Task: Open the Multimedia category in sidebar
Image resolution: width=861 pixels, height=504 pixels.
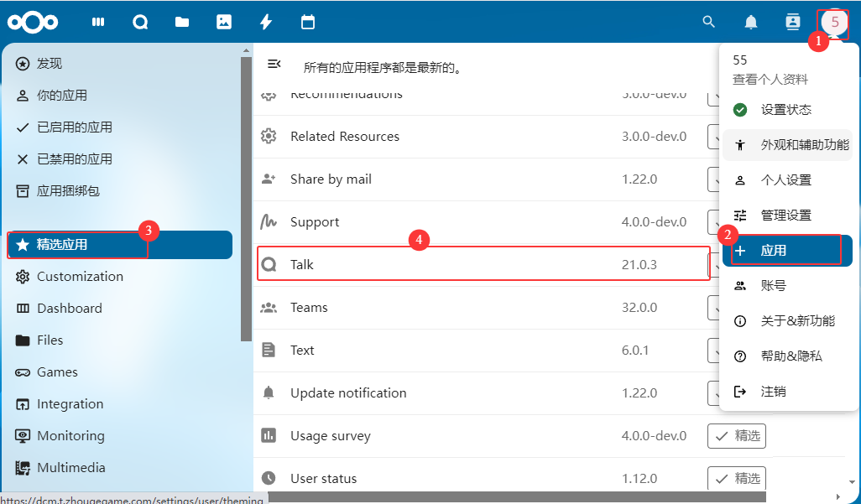Action: click(70, 468)
